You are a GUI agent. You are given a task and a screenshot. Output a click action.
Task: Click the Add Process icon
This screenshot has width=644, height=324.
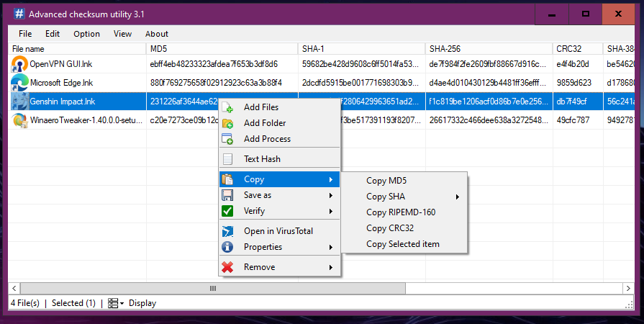(228, 139)
